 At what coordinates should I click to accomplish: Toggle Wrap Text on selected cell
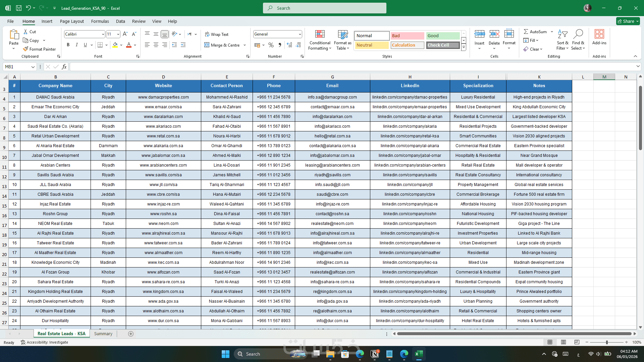(x=217, y=35)
